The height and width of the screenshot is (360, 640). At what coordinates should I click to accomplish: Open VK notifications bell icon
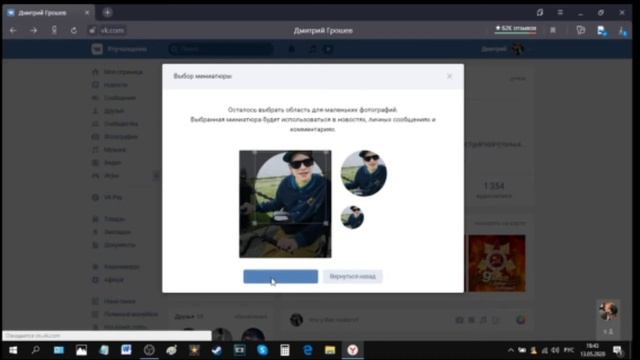[291, 49]
